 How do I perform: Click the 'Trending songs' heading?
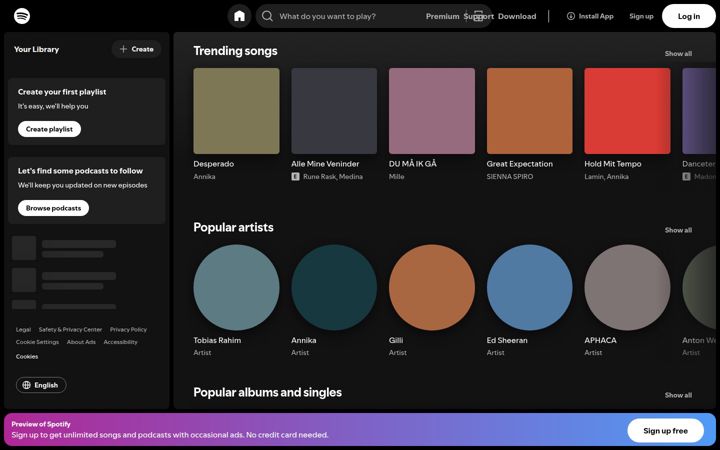(235, 51)
